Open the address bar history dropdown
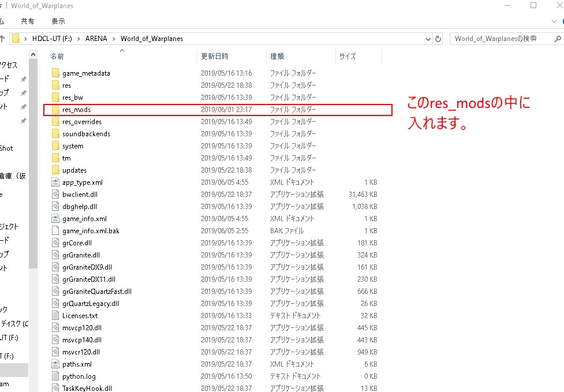 point(428,39)
